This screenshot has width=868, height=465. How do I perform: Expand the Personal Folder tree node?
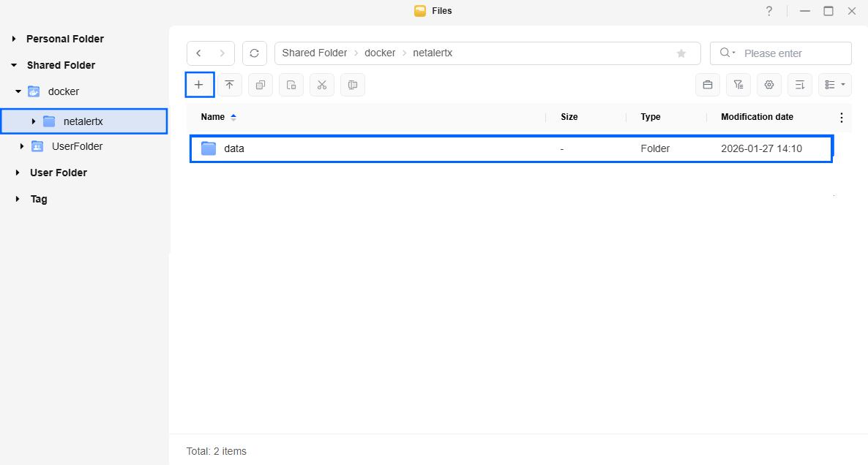pyautogui.click(x=14, y=39)
